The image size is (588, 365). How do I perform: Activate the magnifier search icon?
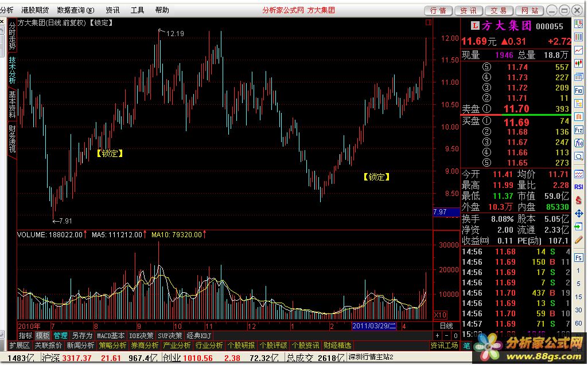tap(579, 156)
